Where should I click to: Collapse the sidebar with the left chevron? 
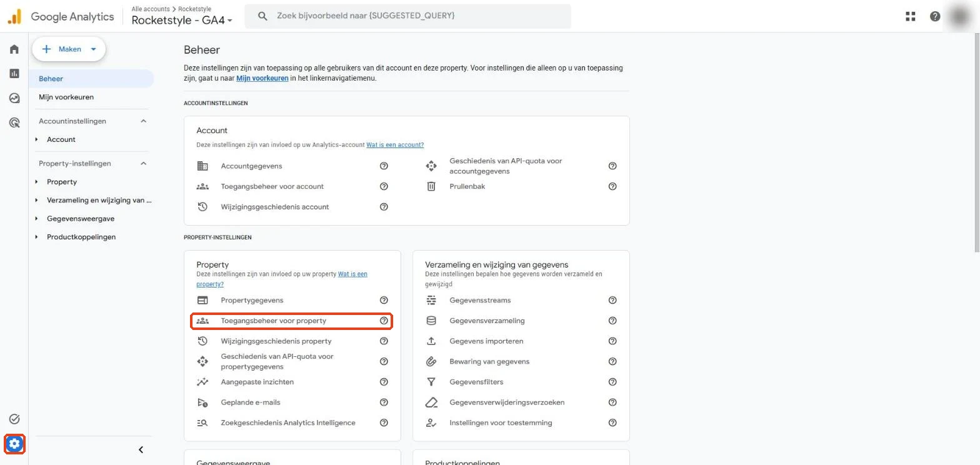pyautogui.click(x=141, y=450)
